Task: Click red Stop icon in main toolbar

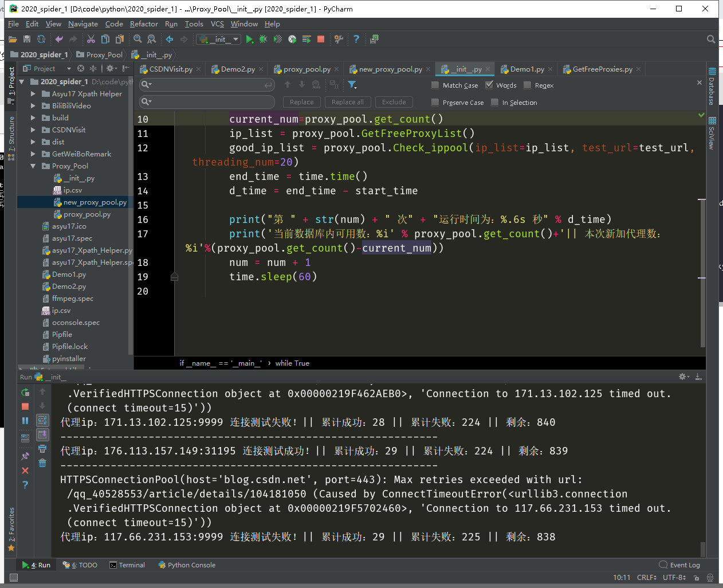Action: click(321, 40)
